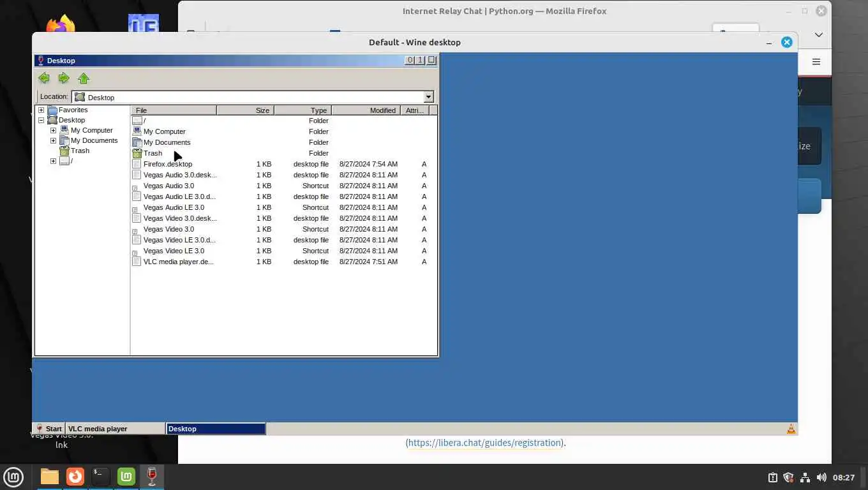
Task: Click the root drive icon in the tree
Action: 64,161
